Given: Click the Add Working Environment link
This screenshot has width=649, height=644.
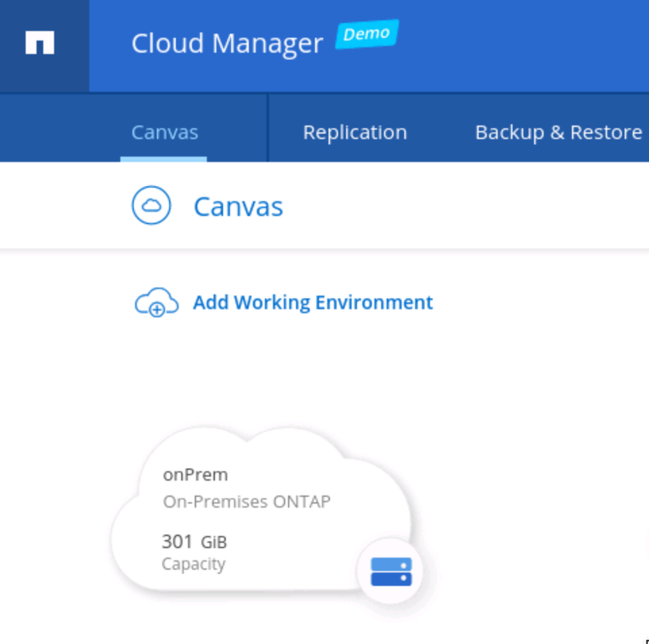Looking at the screenshot, I should point(312,302).
